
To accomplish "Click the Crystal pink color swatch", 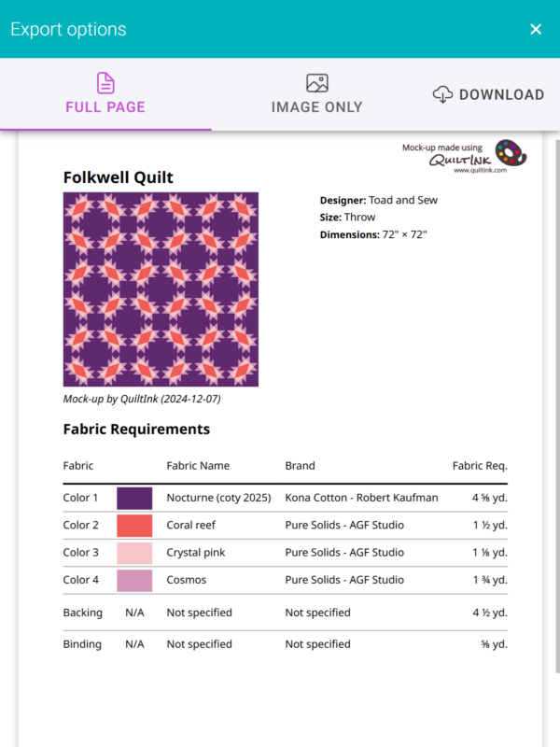I will [134, 553].
